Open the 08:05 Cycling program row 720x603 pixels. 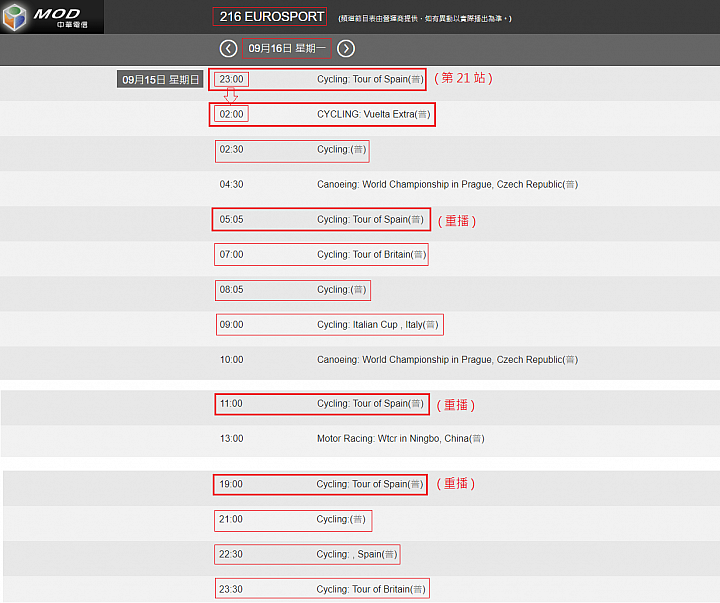[x=292, y=290]
